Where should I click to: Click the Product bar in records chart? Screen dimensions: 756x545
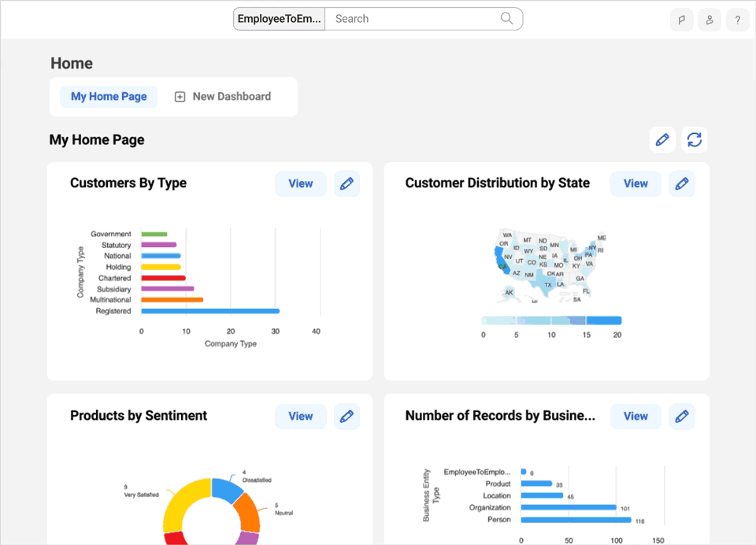tap(536, 484)
